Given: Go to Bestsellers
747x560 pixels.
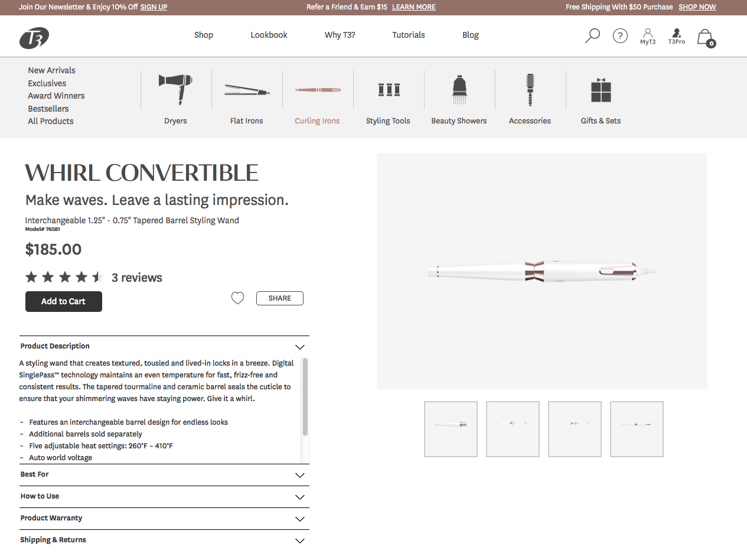Looking at the screenshot, I should point(48,109).
